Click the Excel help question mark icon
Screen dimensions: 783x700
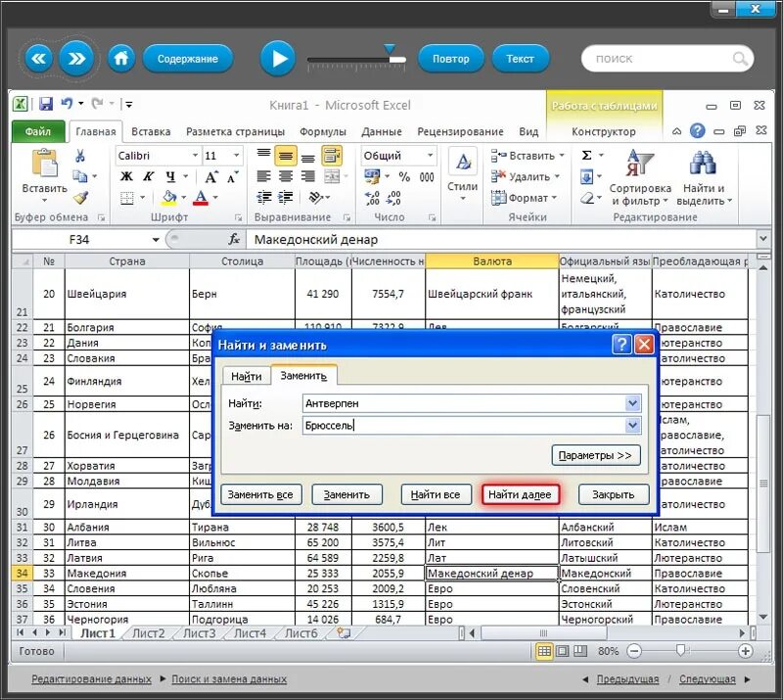(x=698, y=131)
